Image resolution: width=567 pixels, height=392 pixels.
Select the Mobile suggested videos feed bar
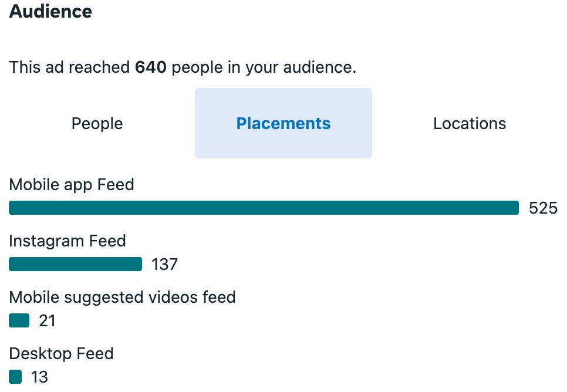pos(19,320)
